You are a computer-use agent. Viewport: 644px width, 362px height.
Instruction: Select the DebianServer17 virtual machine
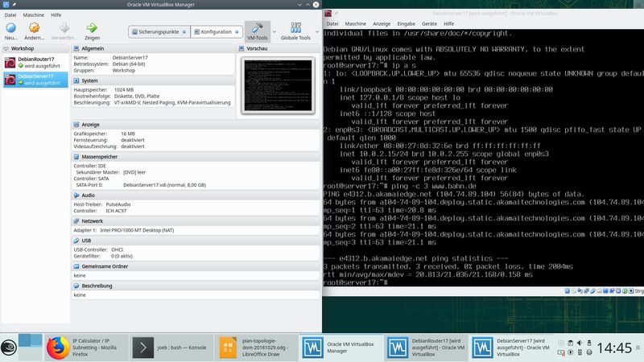click(x=35, y=80)
